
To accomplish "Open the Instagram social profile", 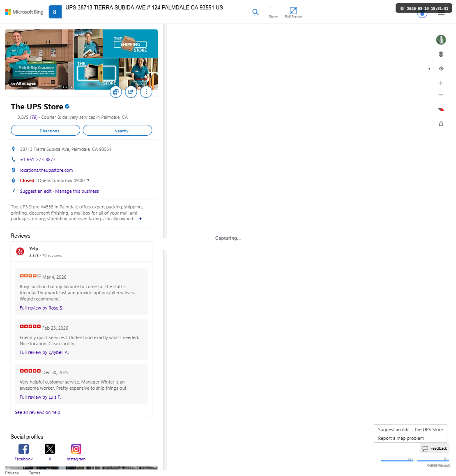I will (x=76, y=452).
